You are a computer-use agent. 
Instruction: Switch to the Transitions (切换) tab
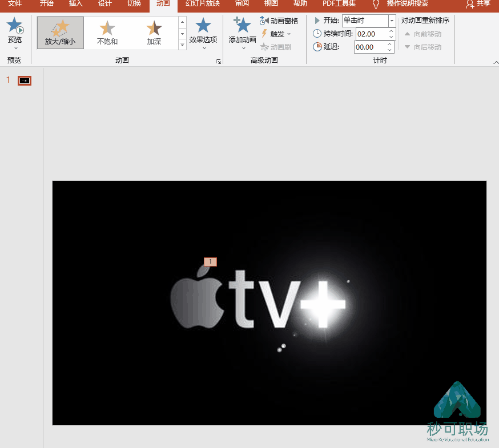[x=134, y=4]
